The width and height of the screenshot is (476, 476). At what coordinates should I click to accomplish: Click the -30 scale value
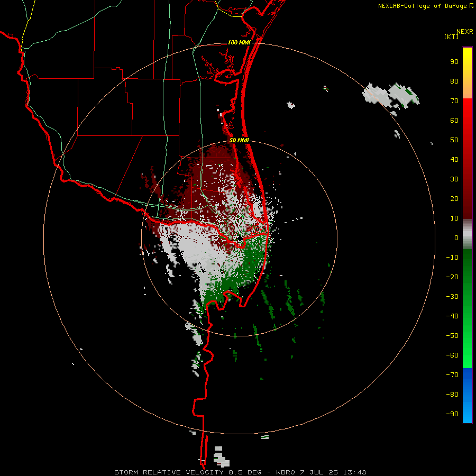click(452, 297)
